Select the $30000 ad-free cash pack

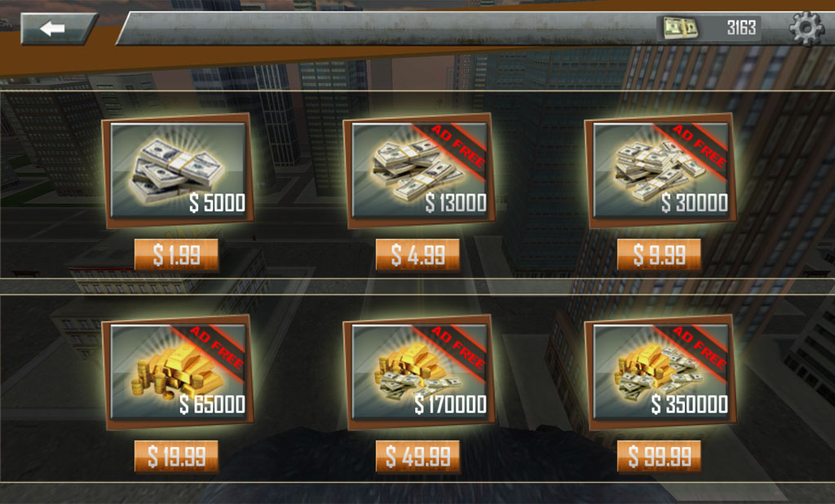[x=660, y=170]
